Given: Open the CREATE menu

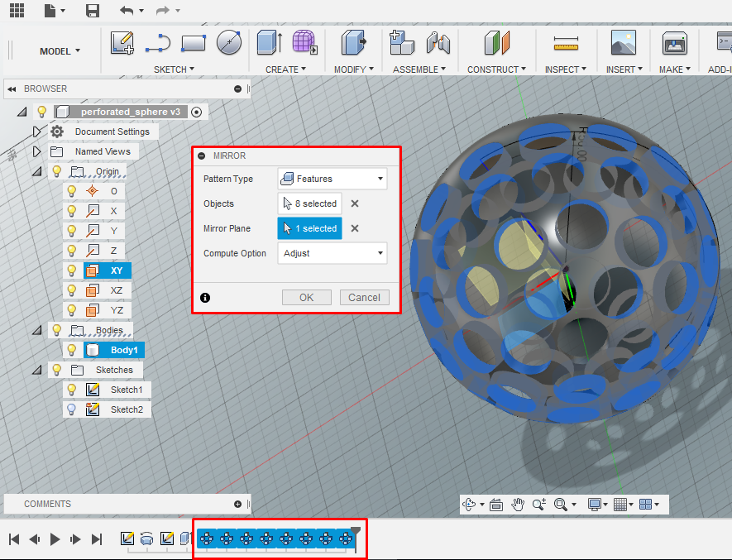Looking at the screenshot, I should coord(285,69).
